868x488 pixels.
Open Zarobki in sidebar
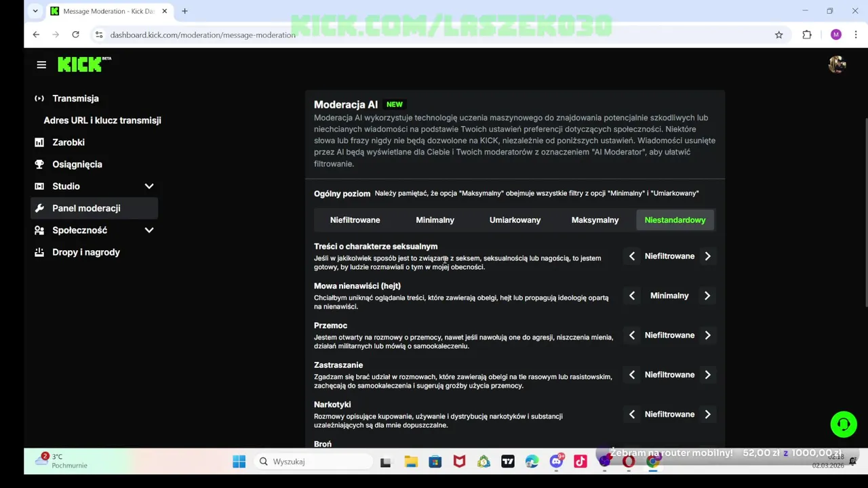68,142
